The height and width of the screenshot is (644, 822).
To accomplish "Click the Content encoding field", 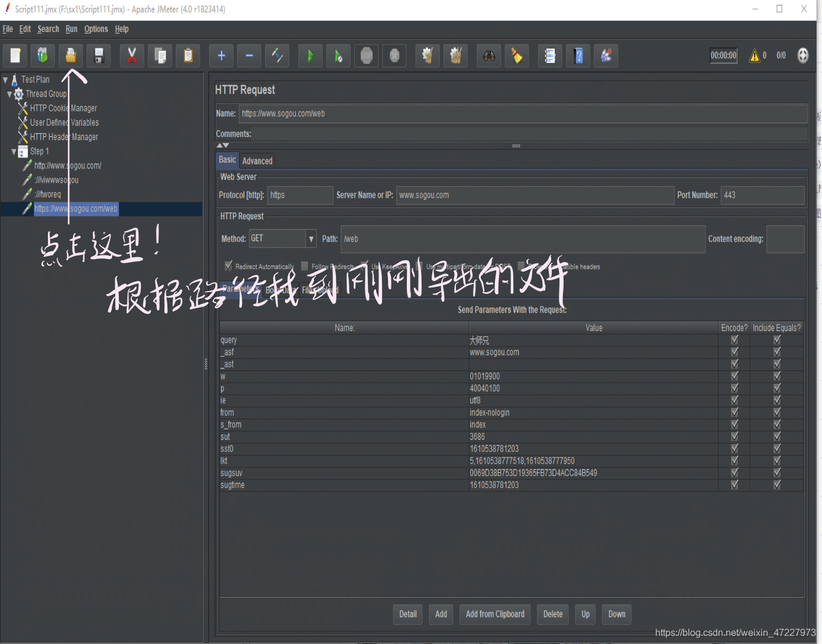I will pos(785,239).
